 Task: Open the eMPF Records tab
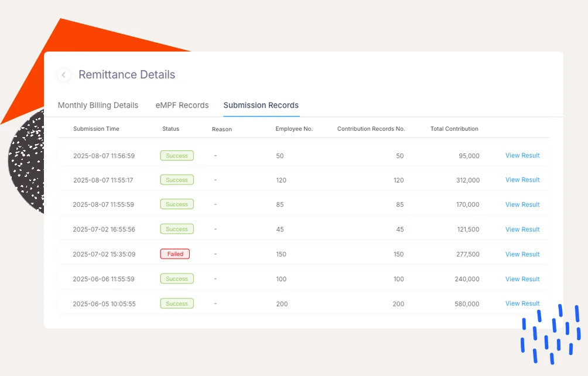182,105
